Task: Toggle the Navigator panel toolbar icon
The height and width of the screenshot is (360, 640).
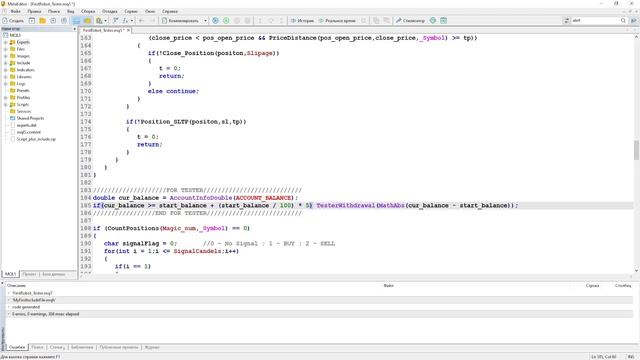Action: tap(76, 20)
